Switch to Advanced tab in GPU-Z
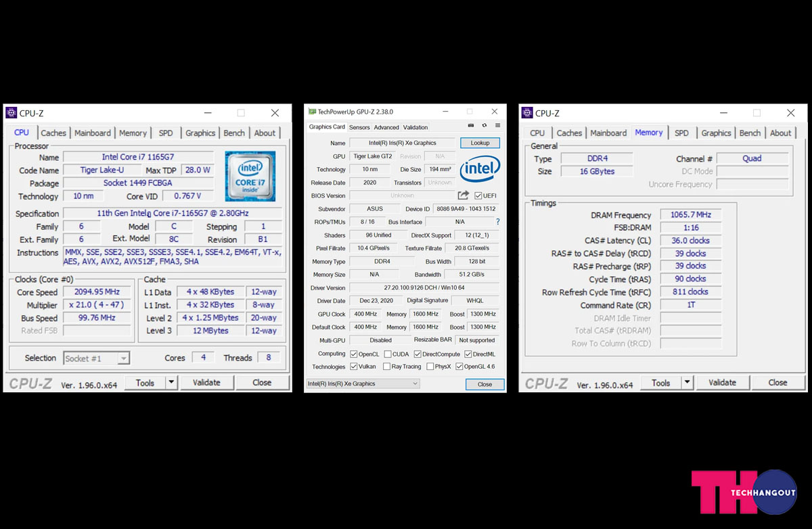Image resolution: width=812 pixels, height=529 pixels. click(x=386, y=127)
